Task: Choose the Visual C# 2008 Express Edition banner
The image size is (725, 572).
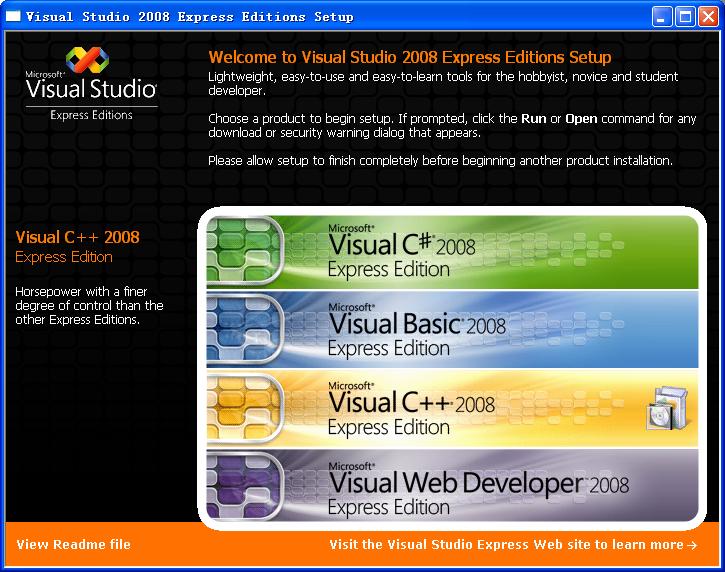Action: click(452, 252)
